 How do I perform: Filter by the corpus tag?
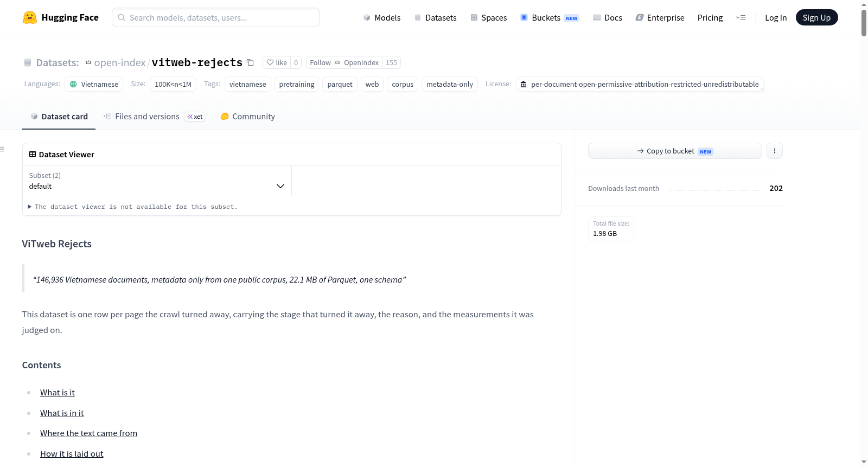click(x=403, y=84)
